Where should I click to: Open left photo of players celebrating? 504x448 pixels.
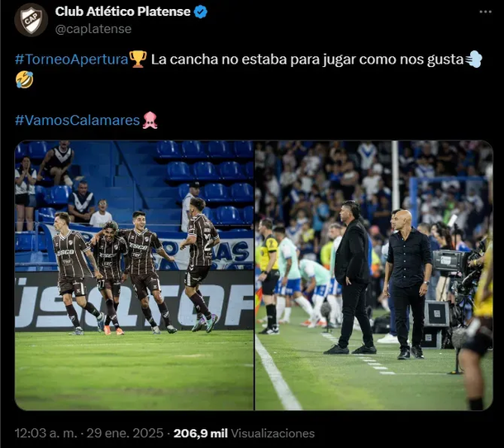pos(134,275)
